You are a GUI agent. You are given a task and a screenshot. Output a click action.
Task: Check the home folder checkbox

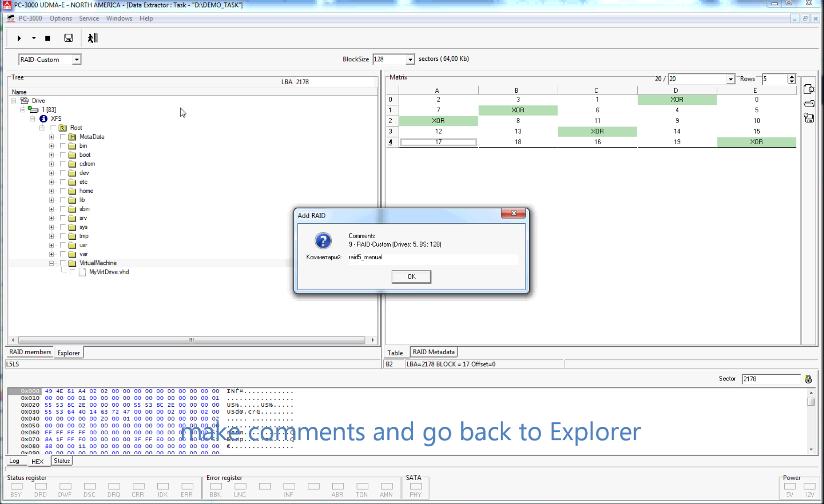63,191
